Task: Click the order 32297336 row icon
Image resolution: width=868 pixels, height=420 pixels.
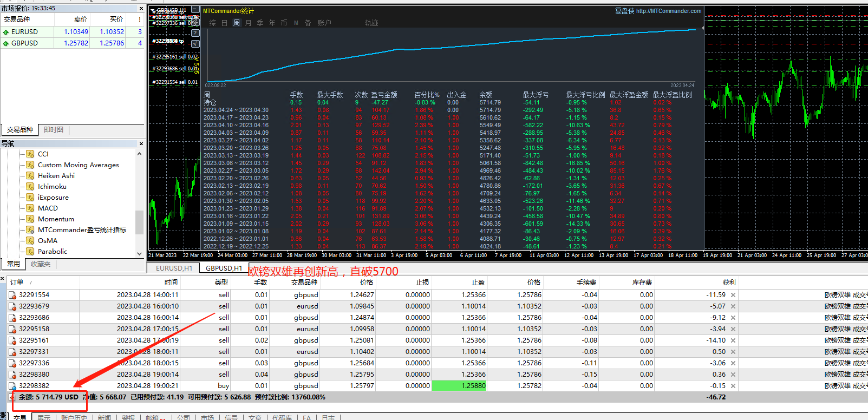Action: (x=12, y=363)
